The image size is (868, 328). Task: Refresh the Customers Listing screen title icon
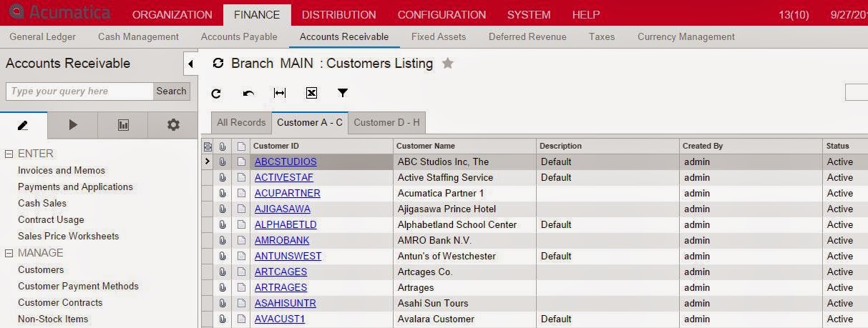(218, 64)
